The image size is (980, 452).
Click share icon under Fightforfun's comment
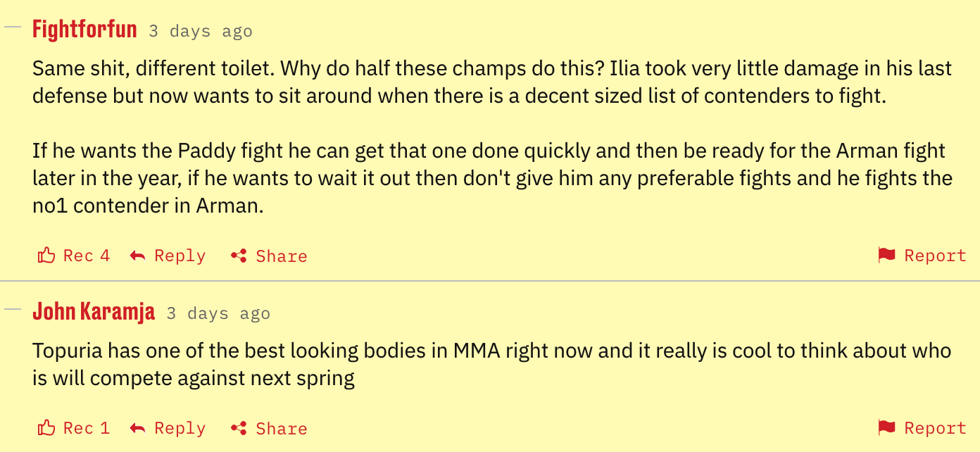[239, 256]
